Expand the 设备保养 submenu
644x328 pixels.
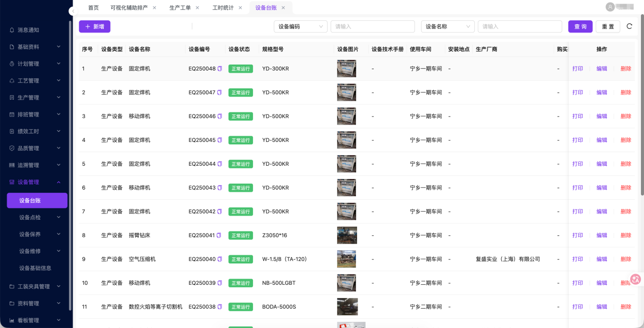pos(37,234)
